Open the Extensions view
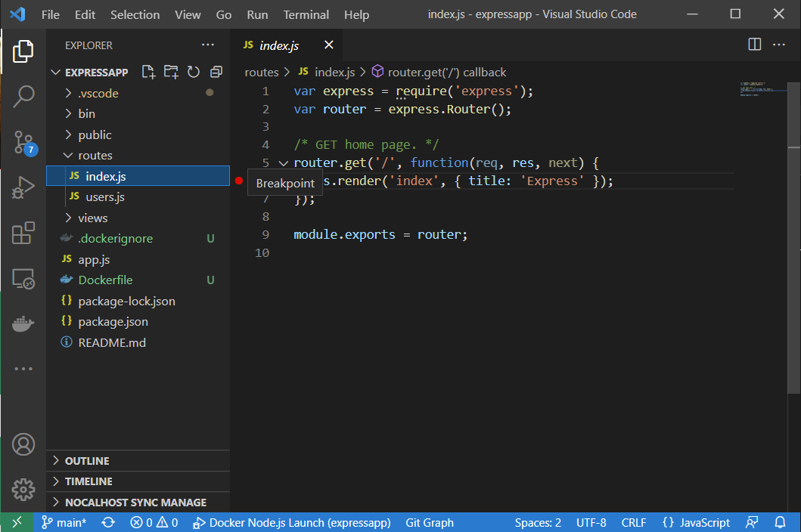 click(x=23, y=233)
